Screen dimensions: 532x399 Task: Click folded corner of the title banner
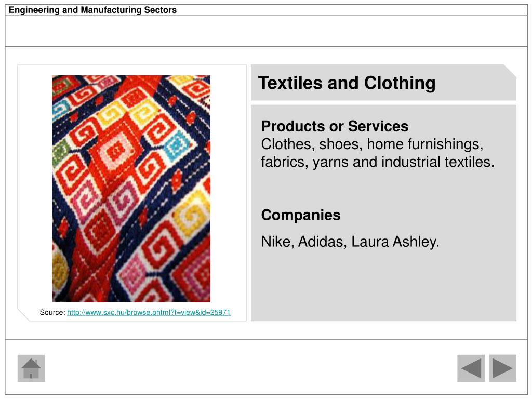[510, 70]
